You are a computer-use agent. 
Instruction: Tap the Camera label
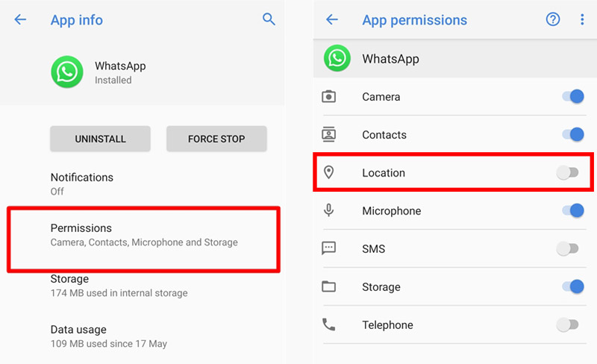coord(381,97)
